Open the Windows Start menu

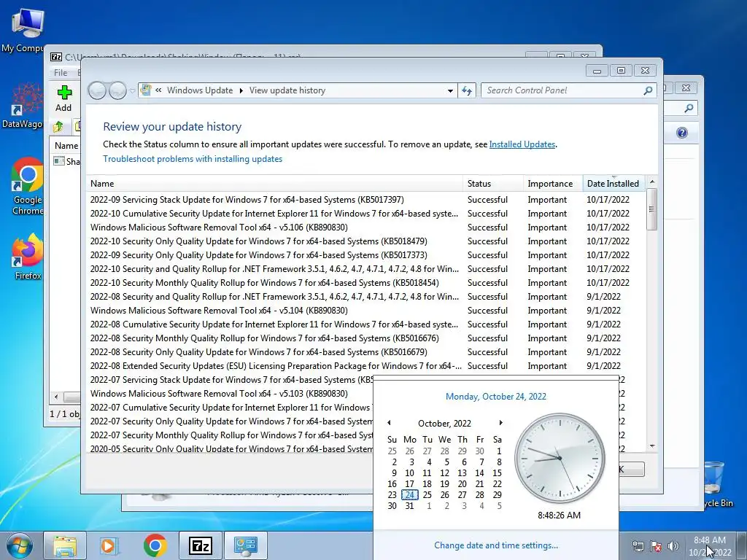click(20, 545)
